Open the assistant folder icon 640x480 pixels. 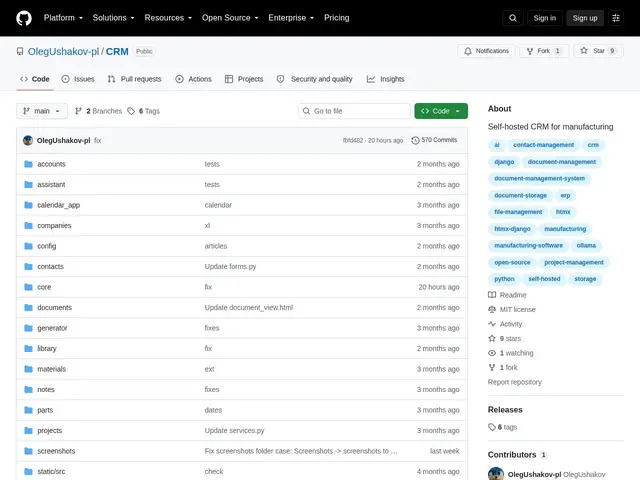tap(28, 184)
